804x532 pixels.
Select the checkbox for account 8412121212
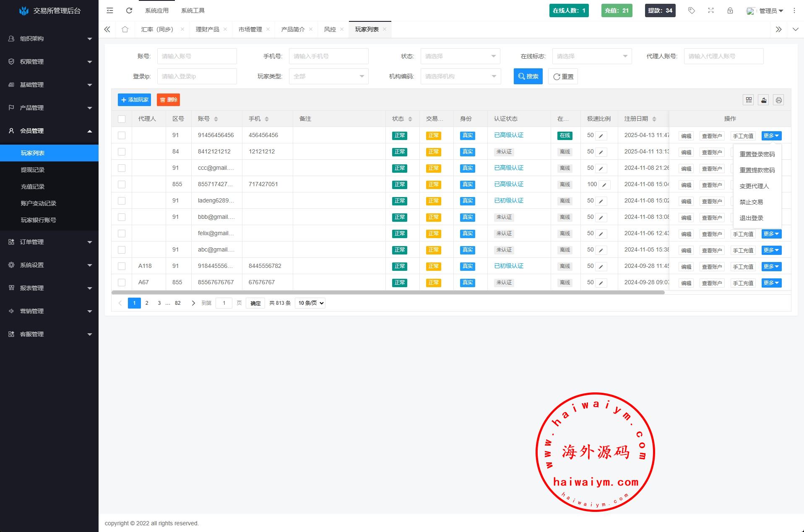click(122, 152)
